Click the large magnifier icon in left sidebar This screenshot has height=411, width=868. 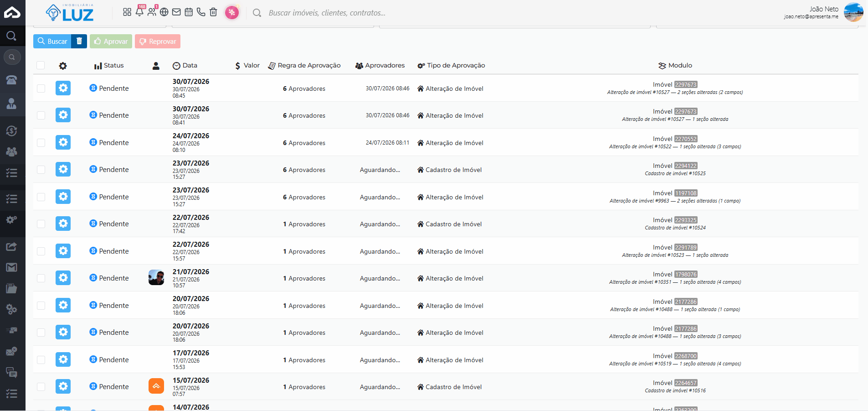(x=12, y=36)
